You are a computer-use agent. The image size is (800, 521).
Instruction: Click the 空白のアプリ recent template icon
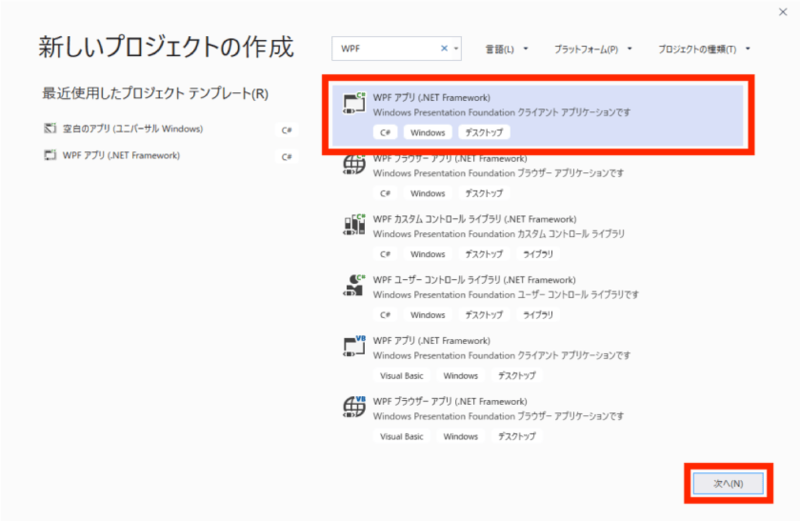(x=49, y=129)
